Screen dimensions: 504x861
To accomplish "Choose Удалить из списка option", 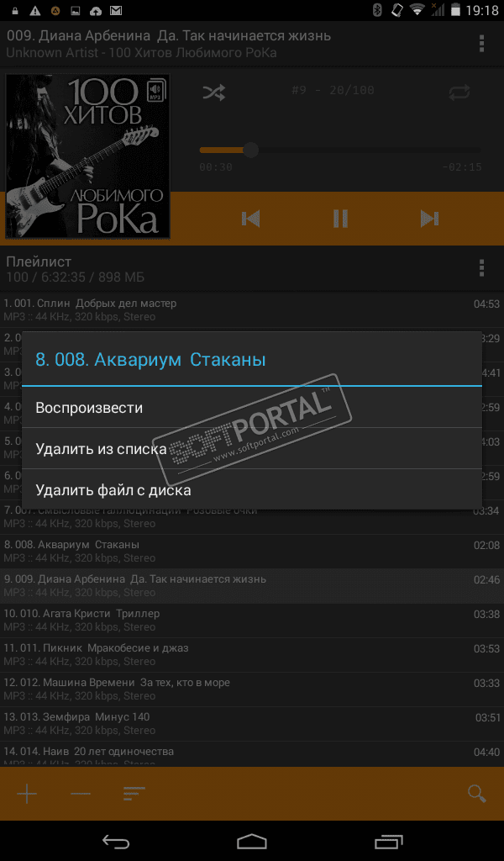I will [x=252, y=449].
